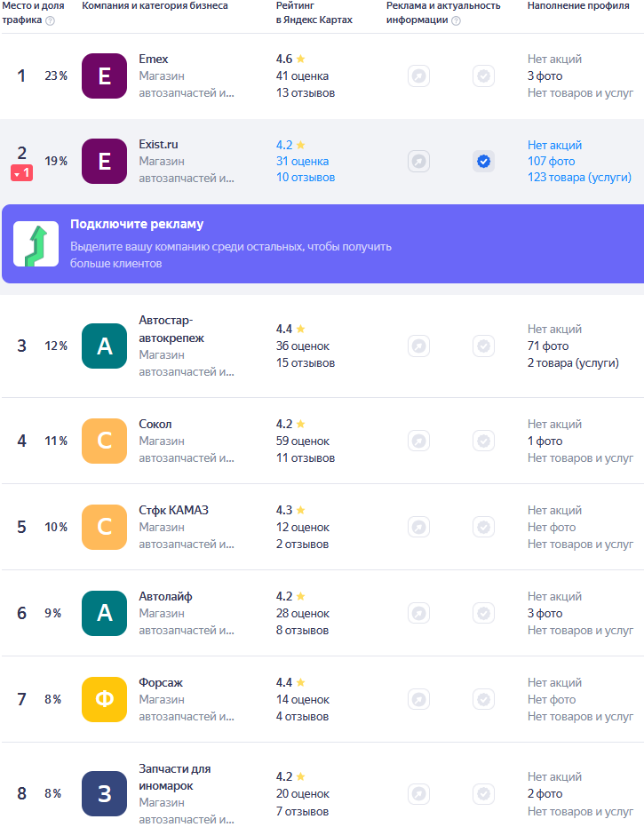Click the advertising icon in the Автостар-автокрепеж row
This screenshot has width=644, height=835.
(x=418, y=346)
